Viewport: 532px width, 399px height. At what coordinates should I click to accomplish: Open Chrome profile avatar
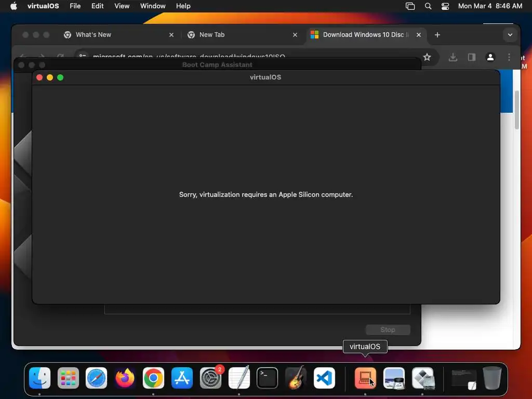(490, 57)
